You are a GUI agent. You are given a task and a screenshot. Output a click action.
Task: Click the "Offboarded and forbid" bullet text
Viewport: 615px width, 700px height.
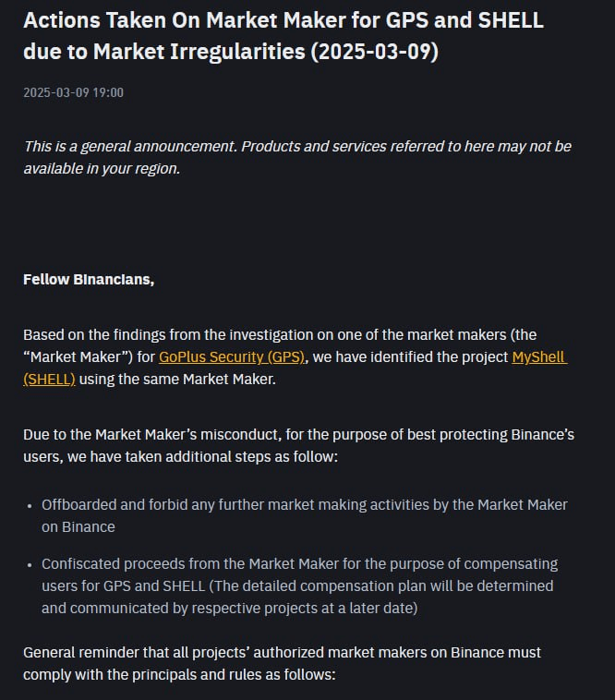pos(304,504)
